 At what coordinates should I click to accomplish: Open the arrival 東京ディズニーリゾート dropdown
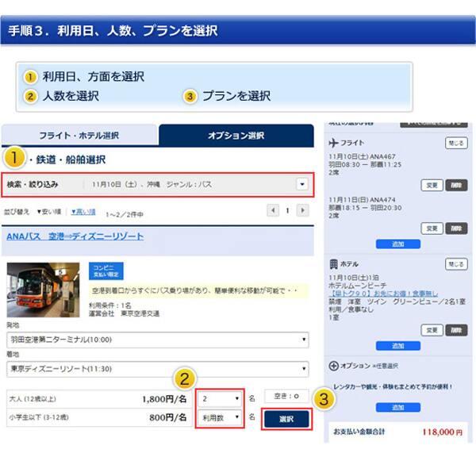click(157, 369)
